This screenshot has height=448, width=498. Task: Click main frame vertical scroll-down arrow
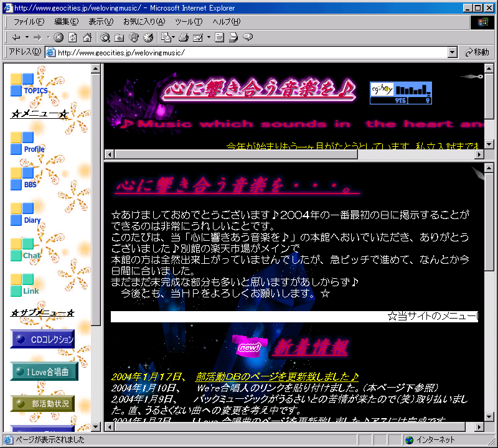(x=489, y=416)
